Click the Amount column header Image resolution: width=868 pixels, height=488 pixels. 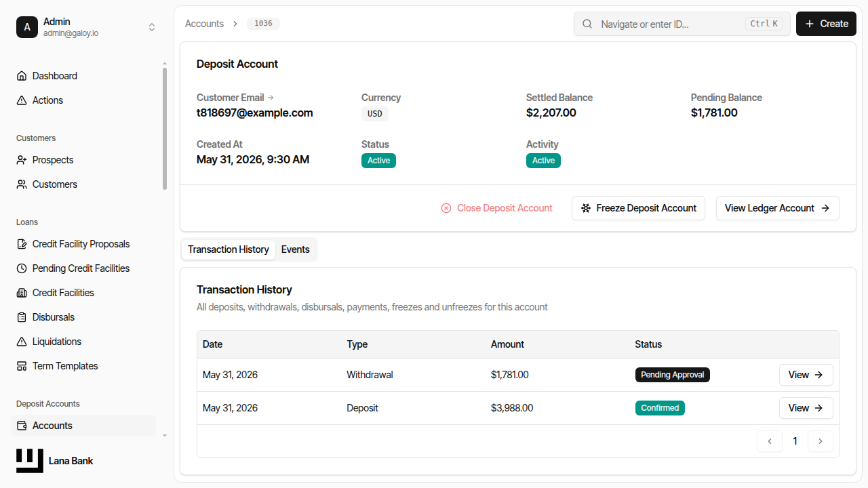point(507,344)
